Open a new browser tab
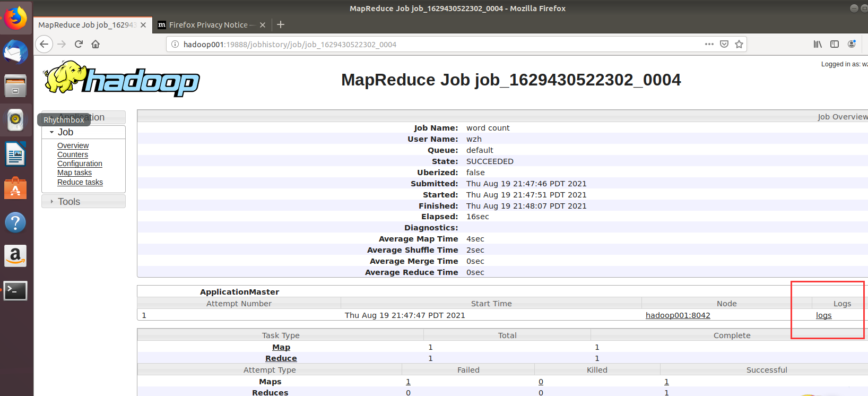The width and height of the screenshot is (868, 396). [281, 24]
